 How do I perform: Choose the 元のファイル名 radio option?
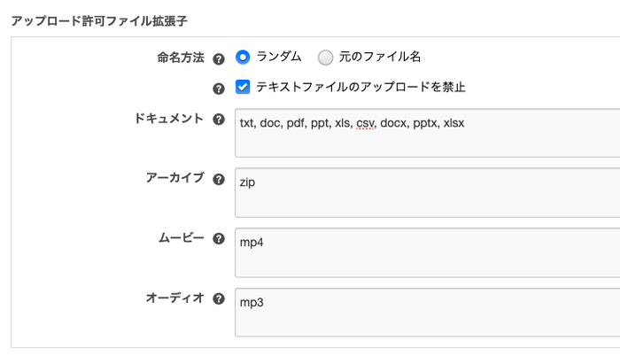325,58
